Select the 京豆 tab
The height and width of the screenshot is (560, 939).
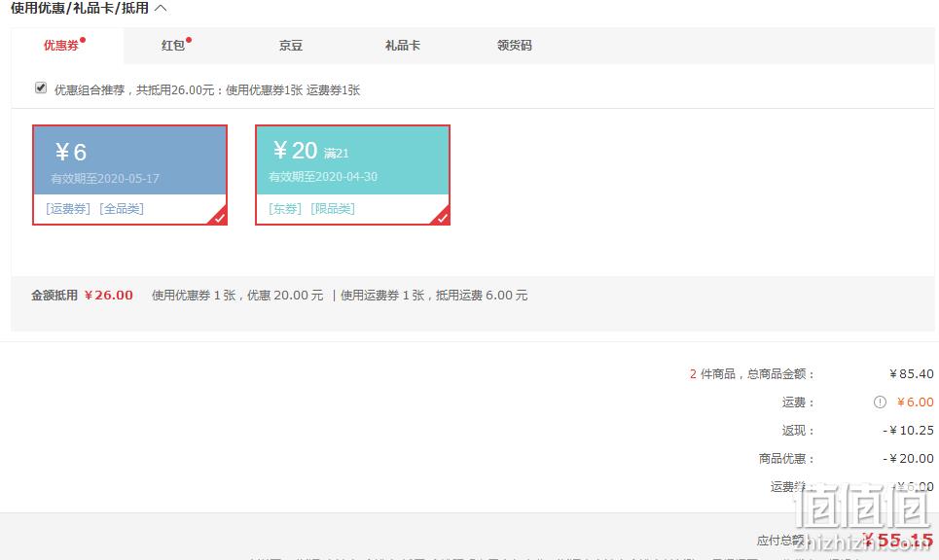point(291,46)
